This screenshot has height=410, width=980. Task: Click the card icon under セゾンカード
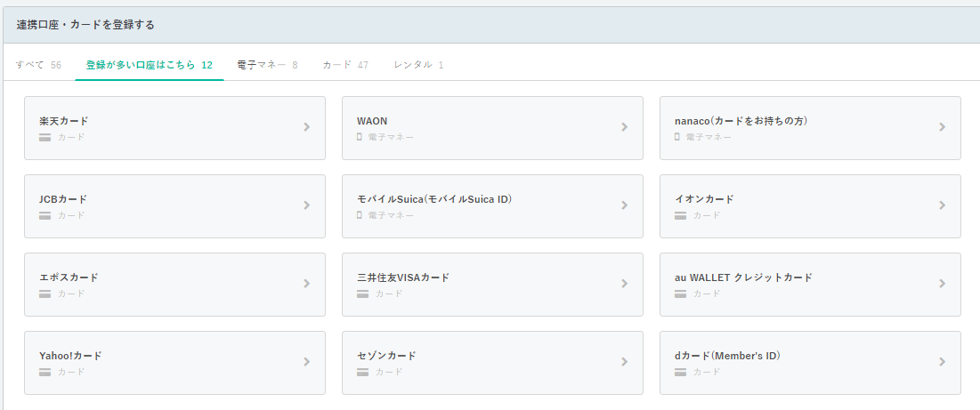(x=362, y=373)
